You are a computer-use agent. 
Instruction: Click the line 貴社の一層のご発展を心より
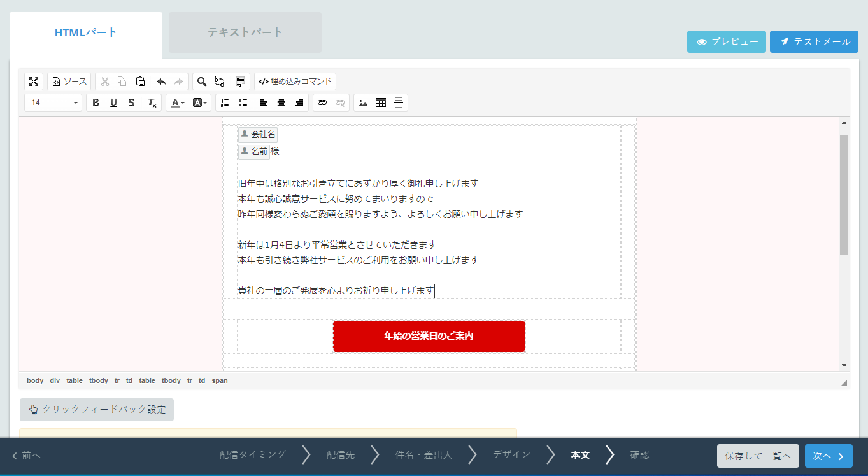point(336,291)
